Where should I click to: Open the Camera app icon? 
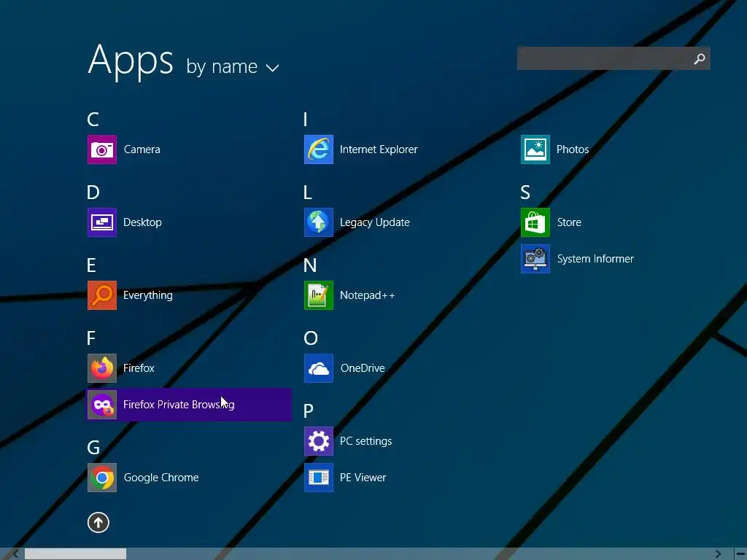point(102,149)
